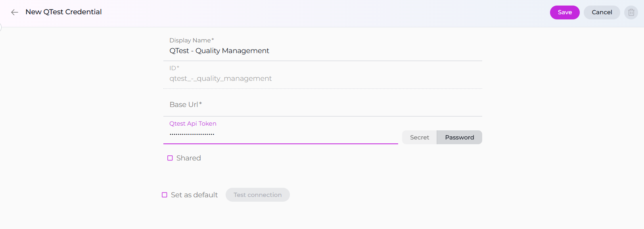Click the masked Qtest Api Token field
Screen dimensions: 644x229
click(280, 135)
